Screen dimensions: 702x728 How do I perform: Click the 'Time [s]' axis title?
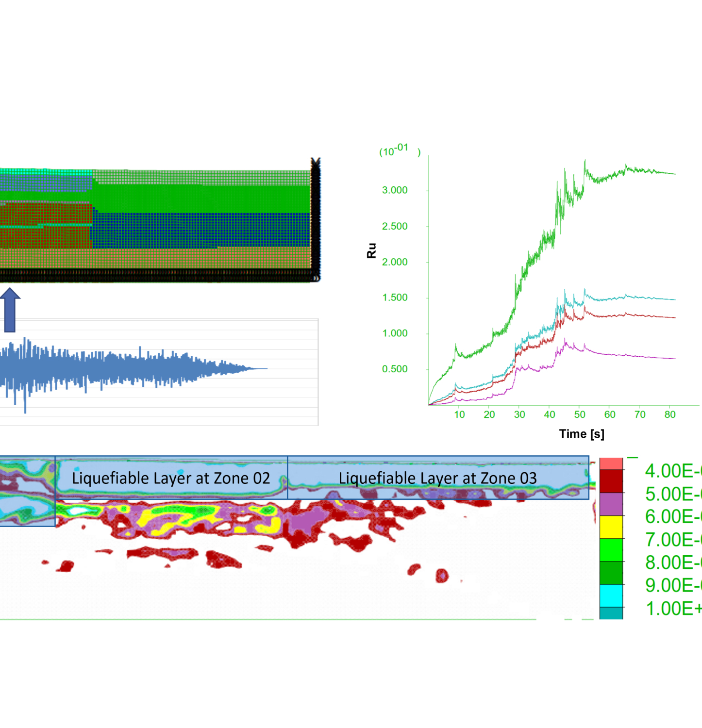(x=582, y=434)
